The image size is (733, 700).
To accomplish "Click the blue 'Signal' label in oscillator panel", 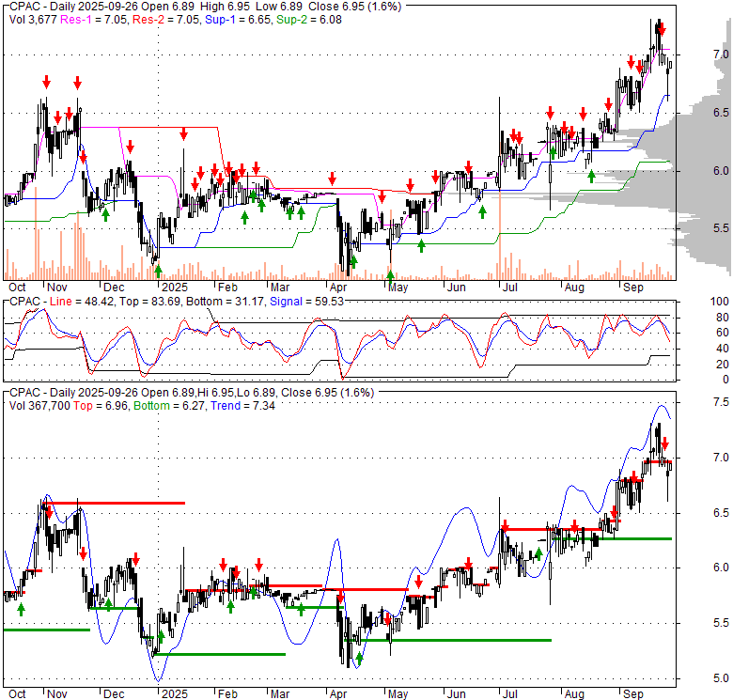I will click(x=286, y=302).
